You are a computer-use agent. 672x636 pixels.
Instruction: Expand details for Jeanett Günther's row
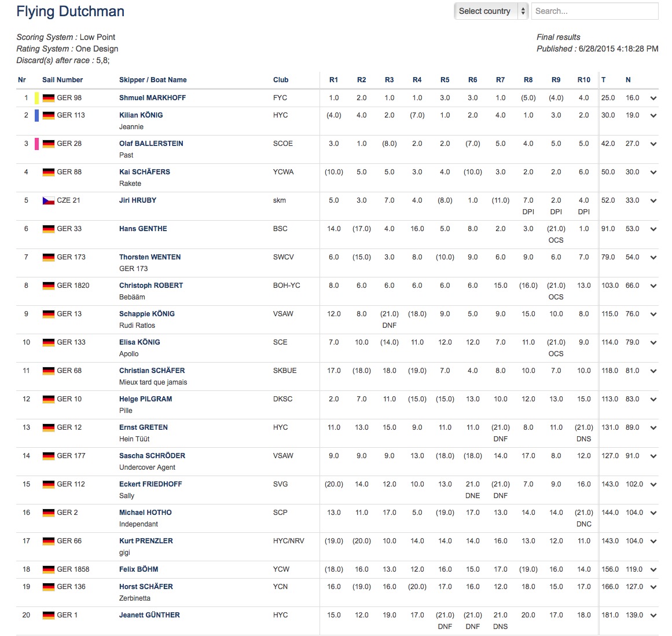pyautogui.click(x=653, y=615)
